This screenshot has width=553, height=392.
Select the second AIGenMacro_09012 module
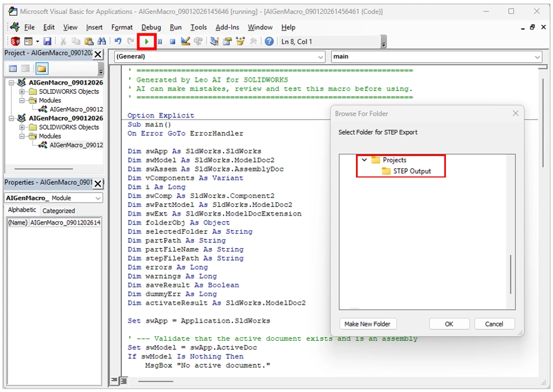pos(76,145)
